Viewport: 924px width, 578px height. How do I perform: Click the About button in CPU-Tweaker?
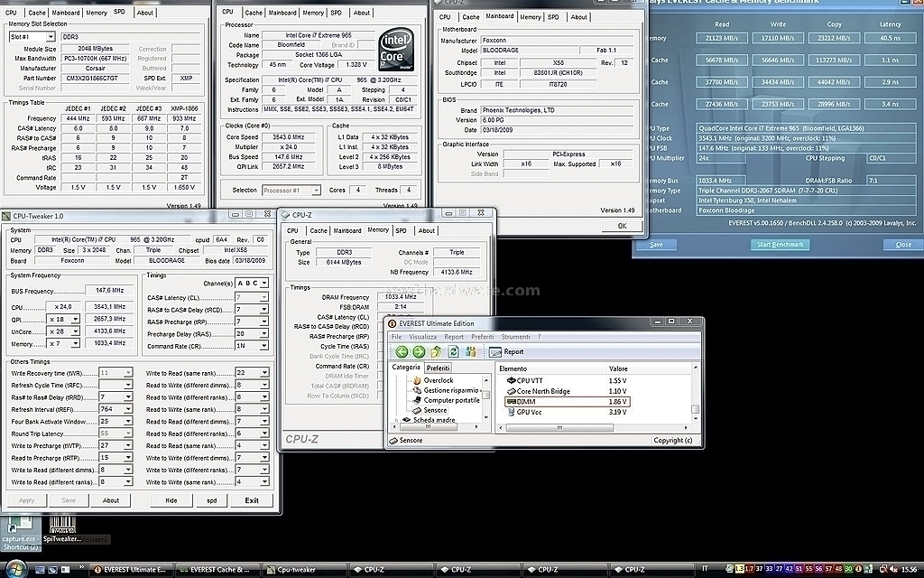point(111,500)
